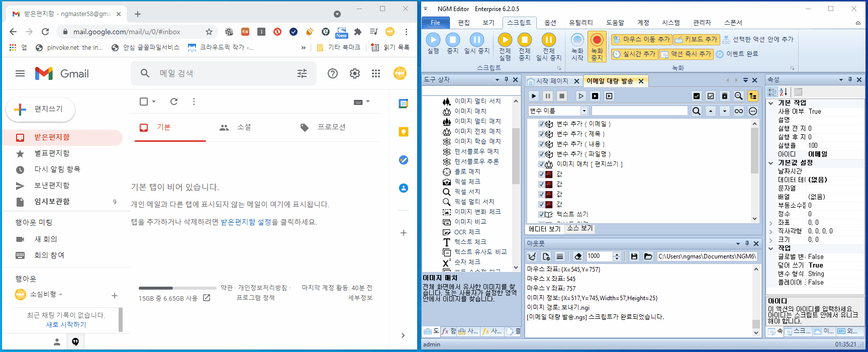Click 편지쓰기 compose button in Gmail
Screen dimensions: 868x352
[x=41, y=109]
